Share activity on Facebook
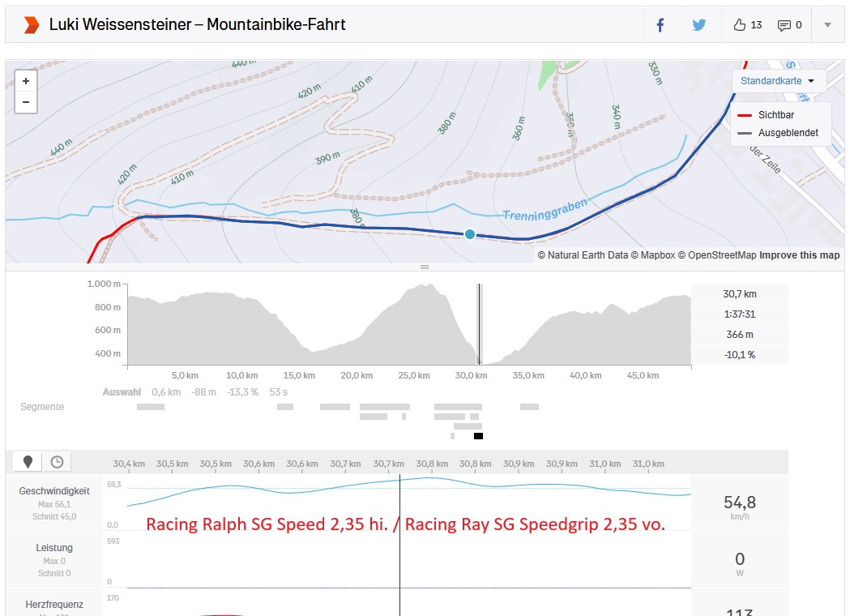This screenshot has width=850, height=616. coord(660,25)
